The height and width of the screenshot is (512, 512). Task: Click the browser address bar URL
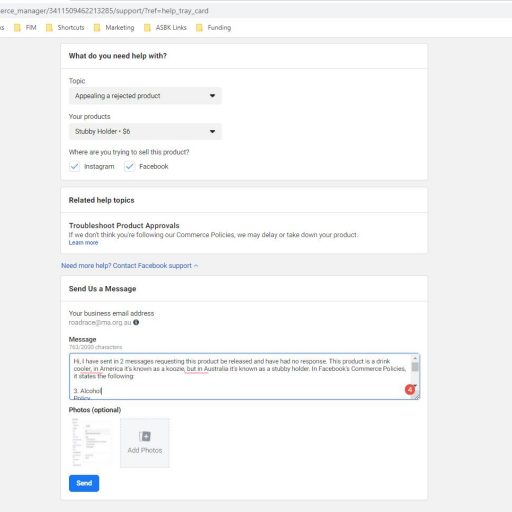pos(104,11)
